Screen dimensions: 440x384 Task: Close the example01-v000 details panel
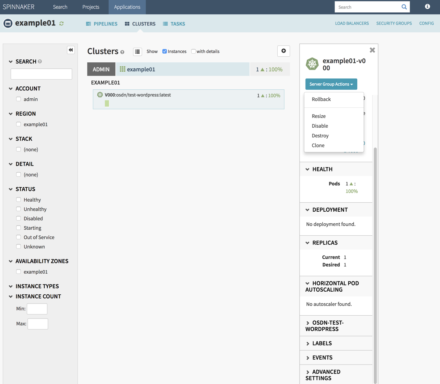[372, 50]
